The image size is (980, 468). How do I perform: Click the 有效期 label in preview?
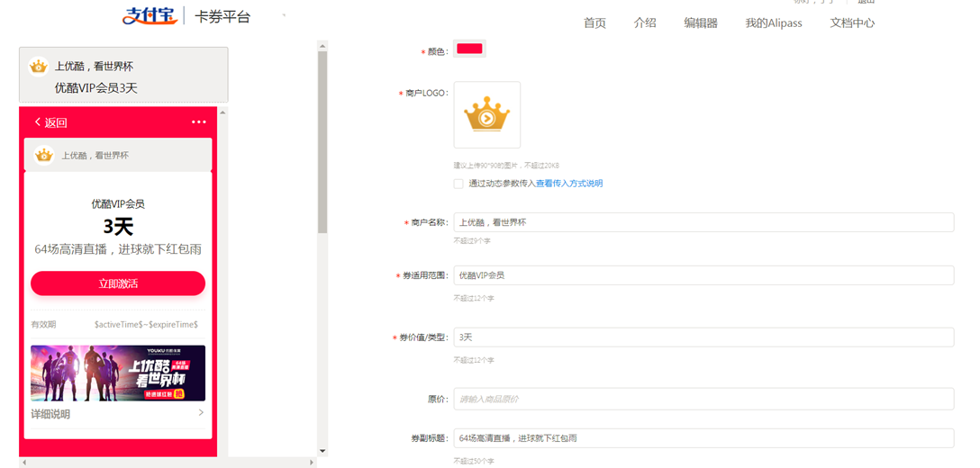point(44,324)
